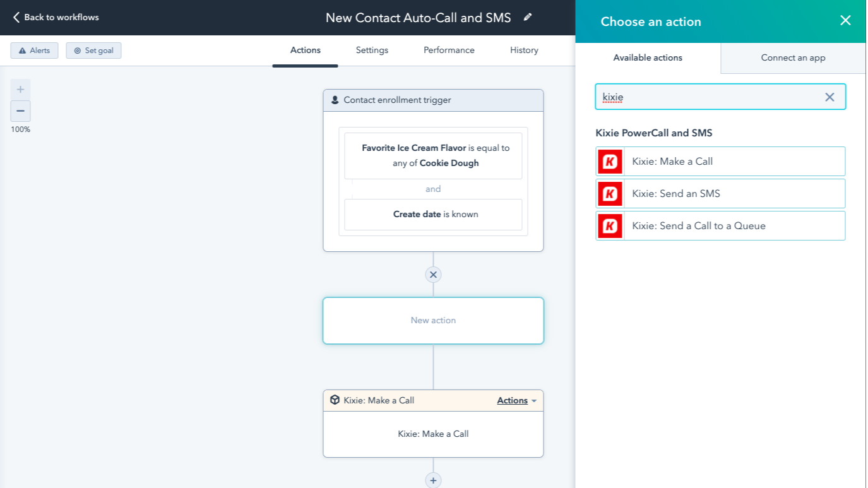Click the Kixie icon next to 'Send an SMS'
The height and width of the screenshot is (488, 868).
610,193
